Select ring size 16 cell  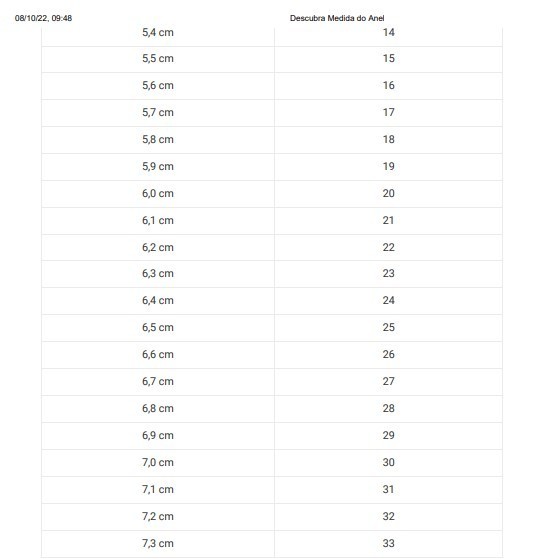tap(389, 86)
